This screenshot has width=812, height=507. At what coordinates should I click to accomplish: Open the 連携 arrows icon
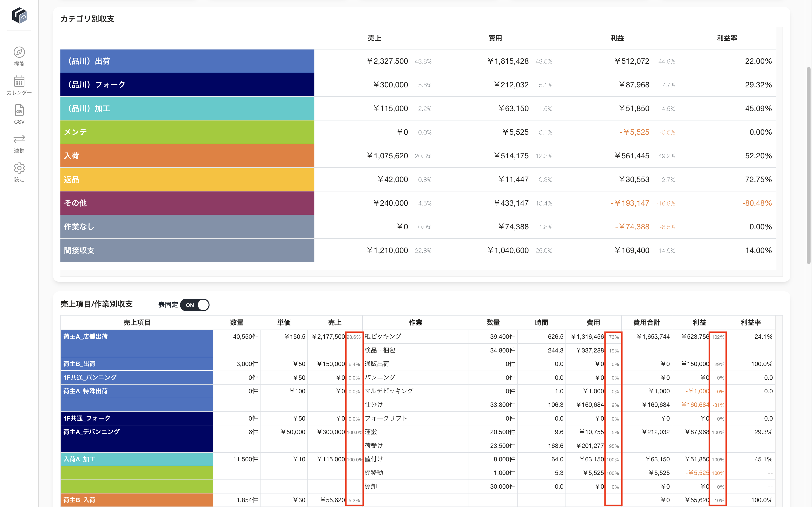19,139
